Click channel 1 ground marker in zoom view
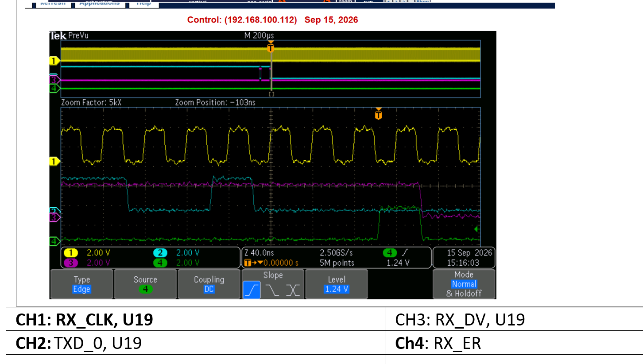643x364 pixels. click(54, 162)
